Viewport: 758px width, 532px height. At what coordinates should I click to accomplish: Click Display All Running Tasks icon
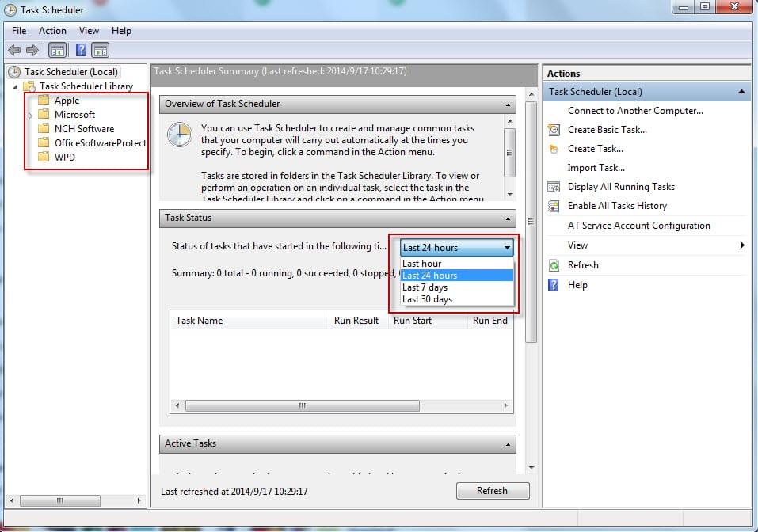[x=552, y=187]
